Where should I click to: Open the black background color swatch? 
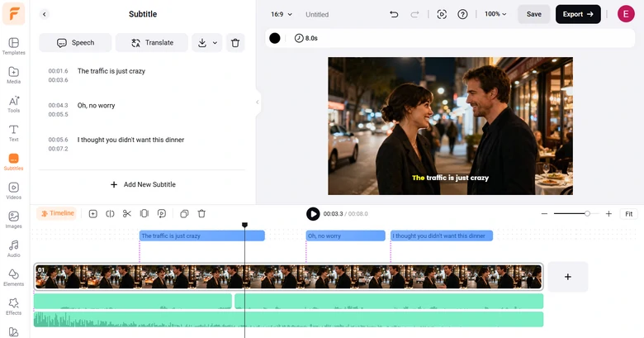[x=275, y=38]
